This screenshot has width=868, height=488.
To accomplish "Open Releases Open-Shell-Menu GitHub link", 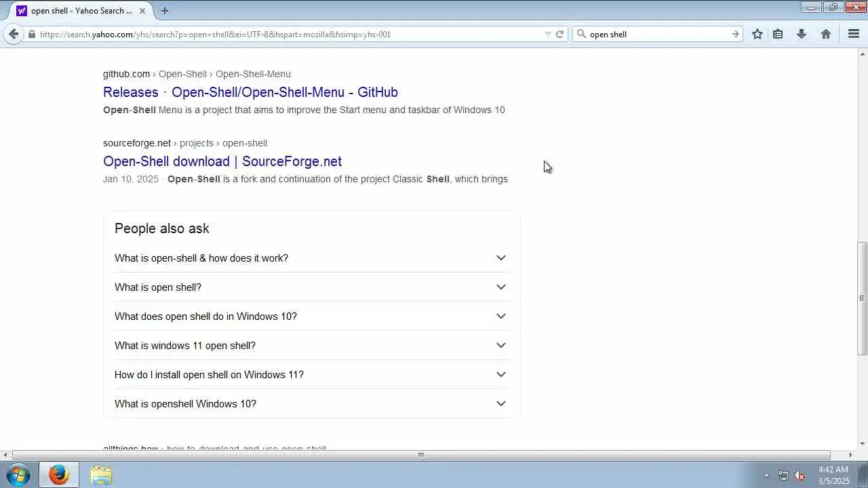I will [250, 92].
